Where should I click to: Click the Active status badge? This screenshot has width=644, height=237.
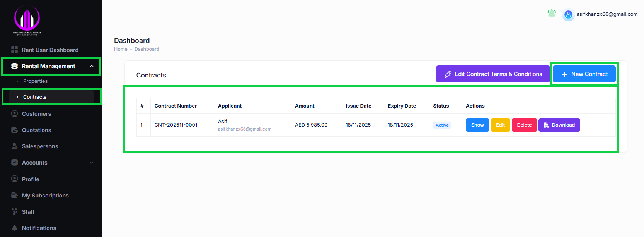pos(442,125)
